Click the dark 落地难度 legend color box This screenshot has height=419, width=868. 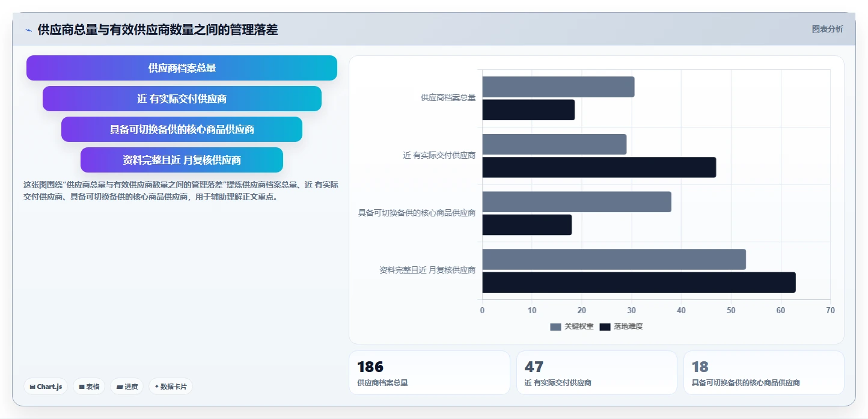(x=605, y=326)
